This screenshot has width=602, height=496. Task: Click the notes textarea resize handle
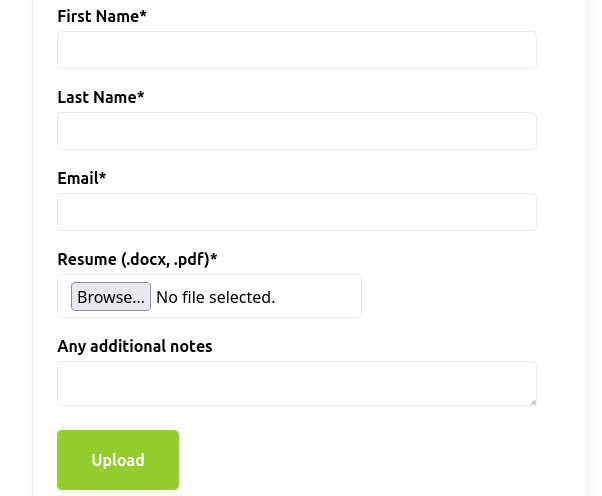[532, 401]
